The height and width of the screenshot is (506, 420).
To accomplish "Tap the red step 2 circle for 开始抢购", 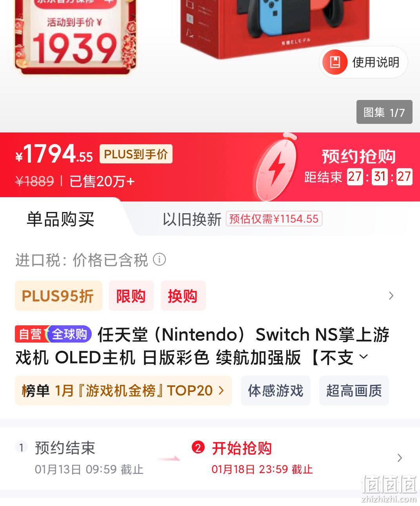I will (198, 448).
